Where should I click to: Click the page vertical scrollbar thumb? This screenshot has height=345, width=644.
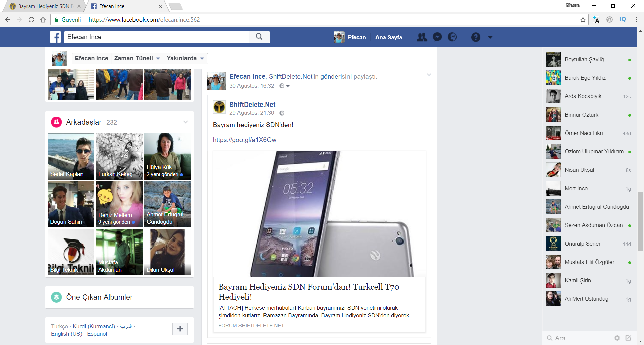[640, 221]
